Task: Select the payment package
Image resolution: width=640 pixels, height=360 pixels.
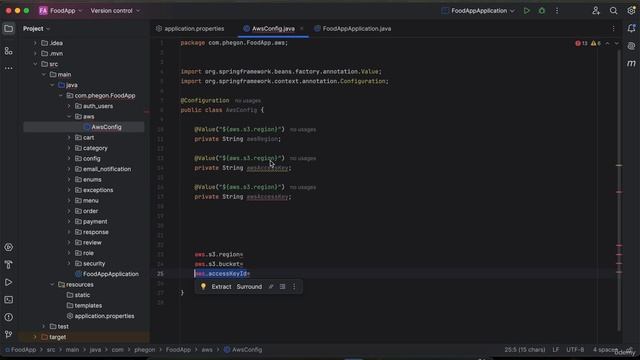Action: pos(91,222)
